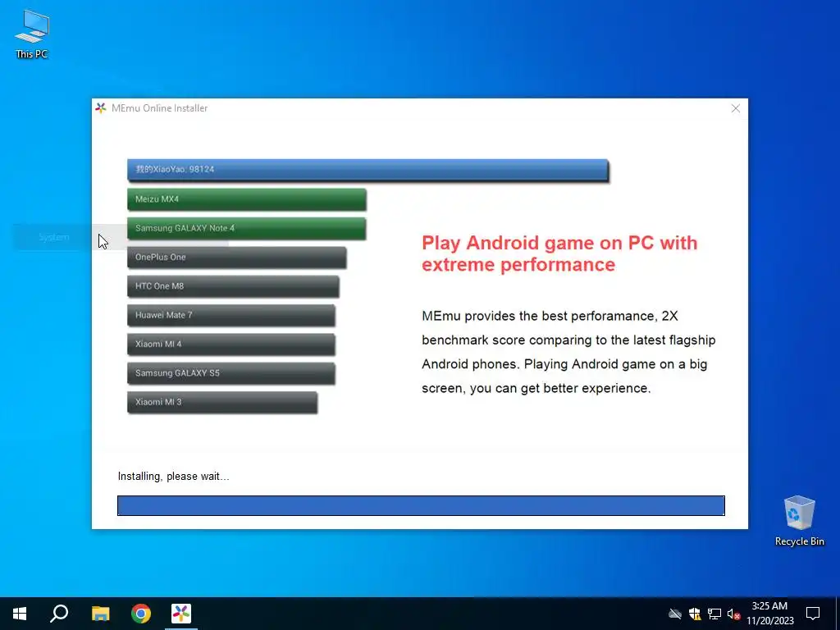
Task: Launch File Explorer from taskbar
Action: [100, 614]
